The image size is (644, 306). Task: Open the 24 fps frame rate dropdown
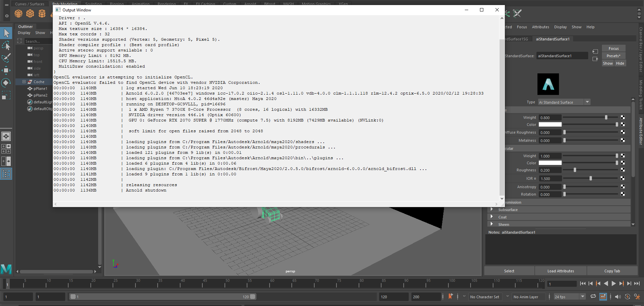click(570, 297)
